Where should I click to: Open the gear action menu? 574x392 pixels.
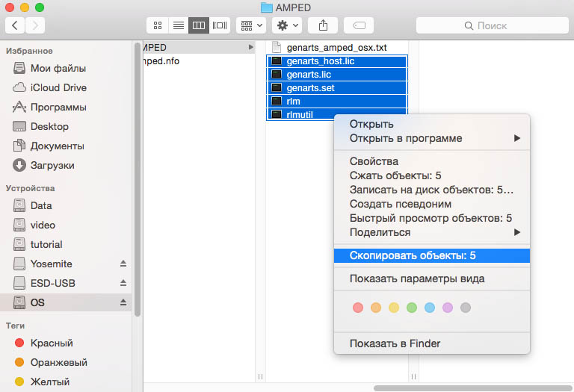tap(287, 25)
